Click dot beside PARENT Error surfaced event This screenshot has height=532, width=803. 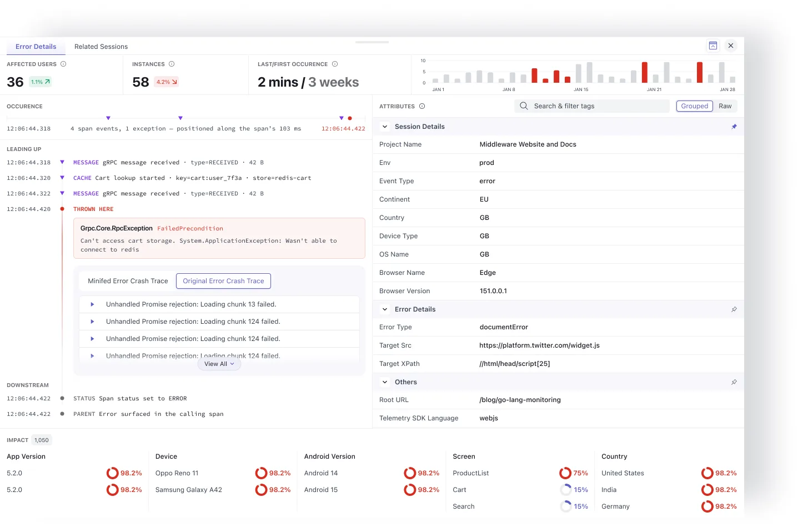pos(62,414)
